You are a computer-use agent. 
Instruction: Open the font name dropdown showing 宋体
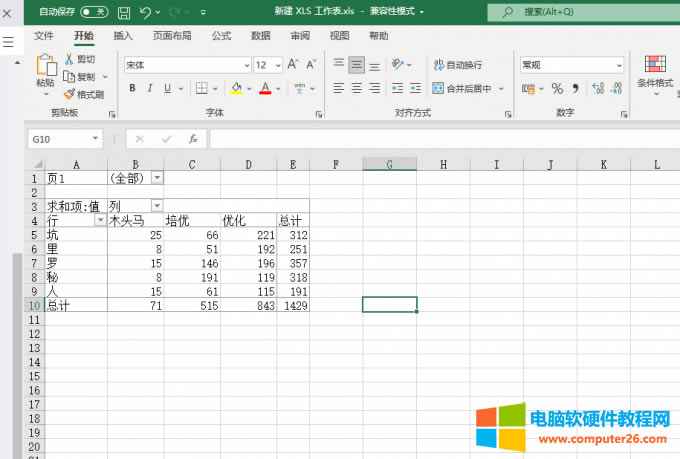(x=247, y=64)
